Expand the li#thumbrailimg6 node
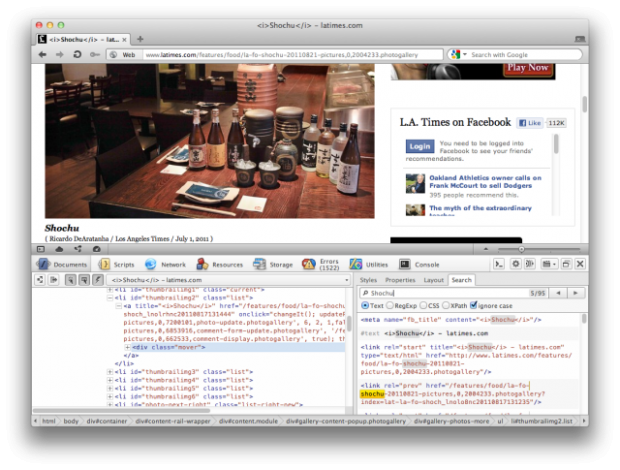 pos(110,397)
